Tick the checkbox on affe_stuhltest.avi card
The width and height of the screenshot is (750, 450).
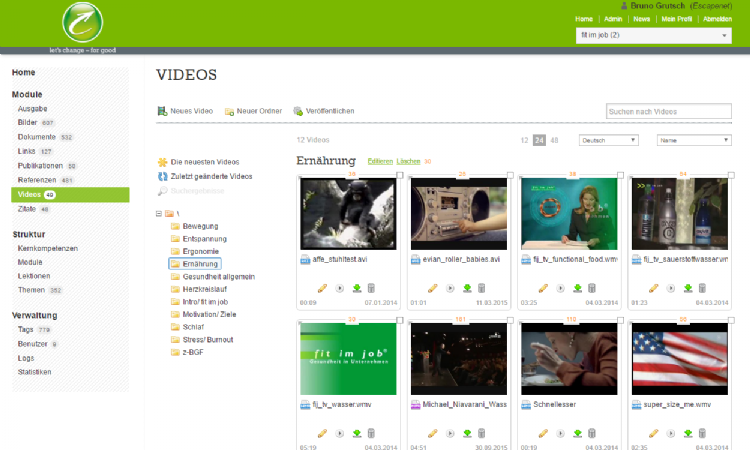(400, 177)
